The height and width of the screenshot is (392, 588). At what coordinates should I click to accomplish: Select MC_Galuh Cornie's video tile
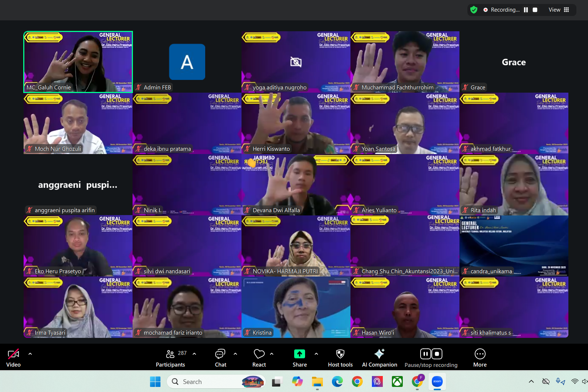[x=78, y=62]
